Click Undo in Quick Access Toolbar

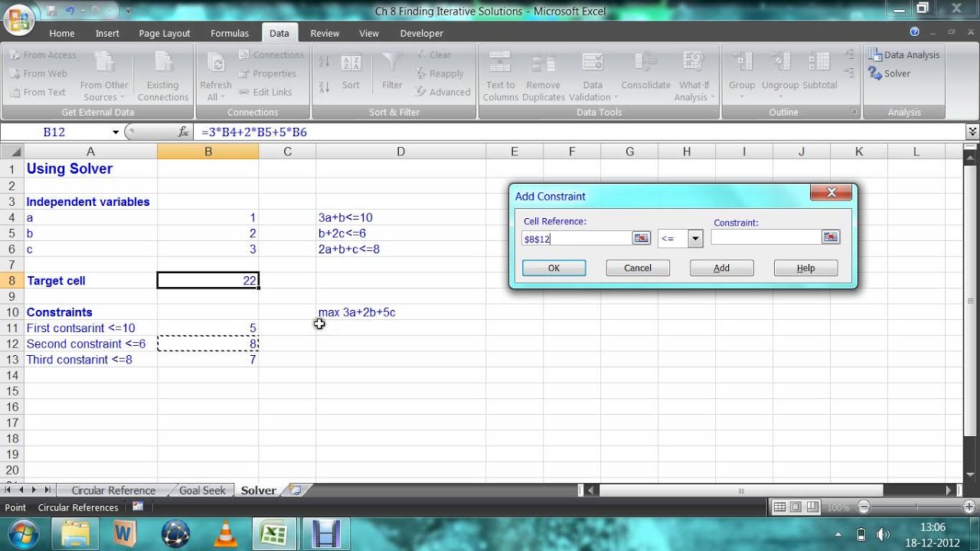69,11
